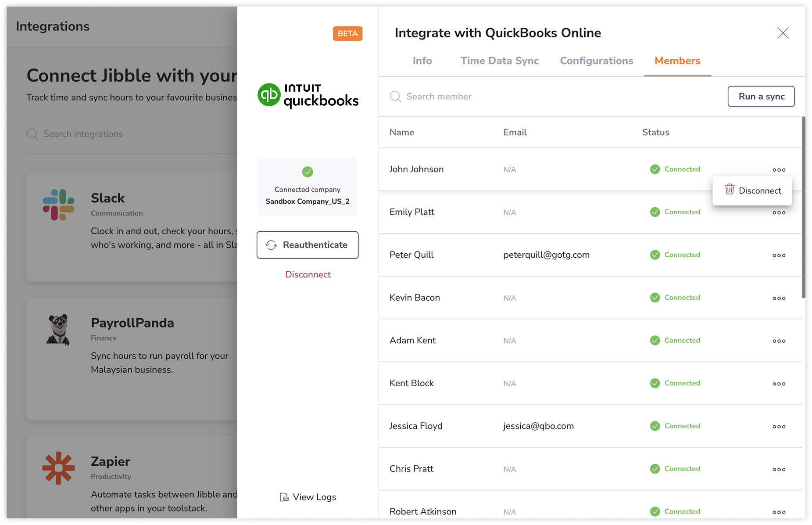Select the name Adam Kent

[x=412, y=341]
